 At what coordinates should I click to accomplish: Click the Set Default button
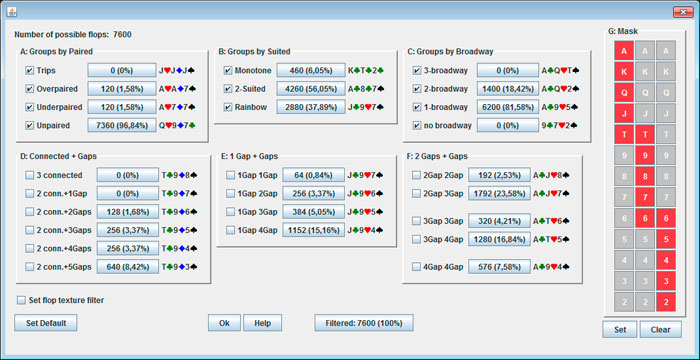(46, 323)
